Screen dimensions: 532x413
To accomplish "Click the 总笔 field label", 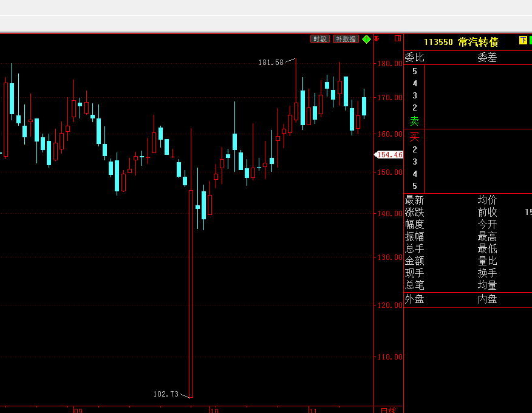I will pyautogui.click(x=415, y=285).
